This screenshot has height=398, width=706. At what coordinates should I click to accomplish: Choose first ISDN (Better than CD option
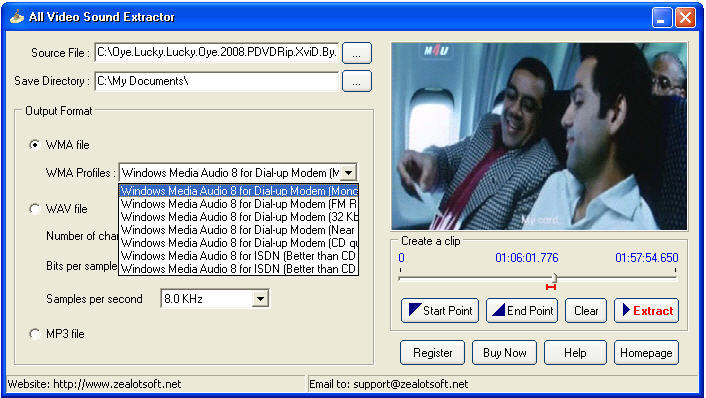coord(239,256)
